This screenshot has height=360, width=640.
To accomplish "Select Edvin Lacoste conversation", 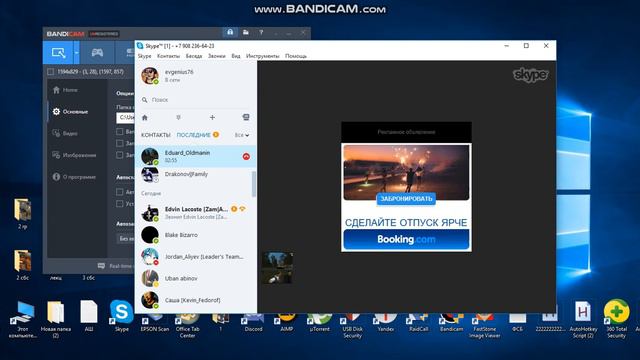I will (x=196, y=213).
